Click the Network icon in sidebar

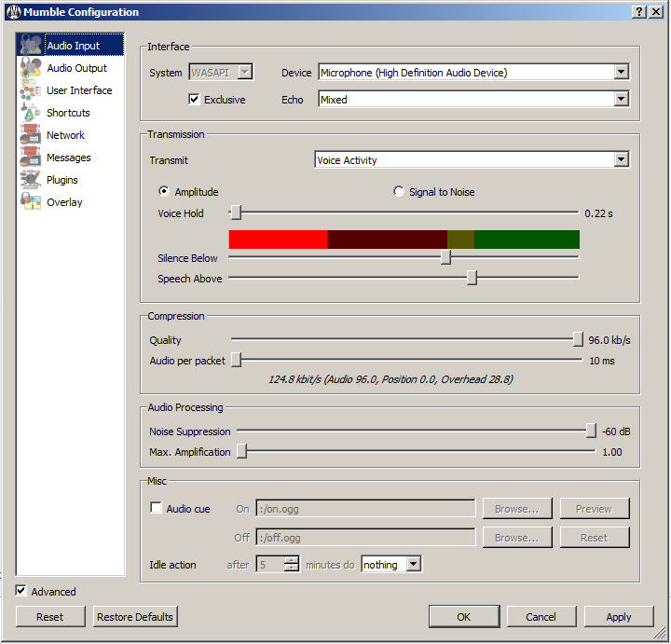pos(31,135)
